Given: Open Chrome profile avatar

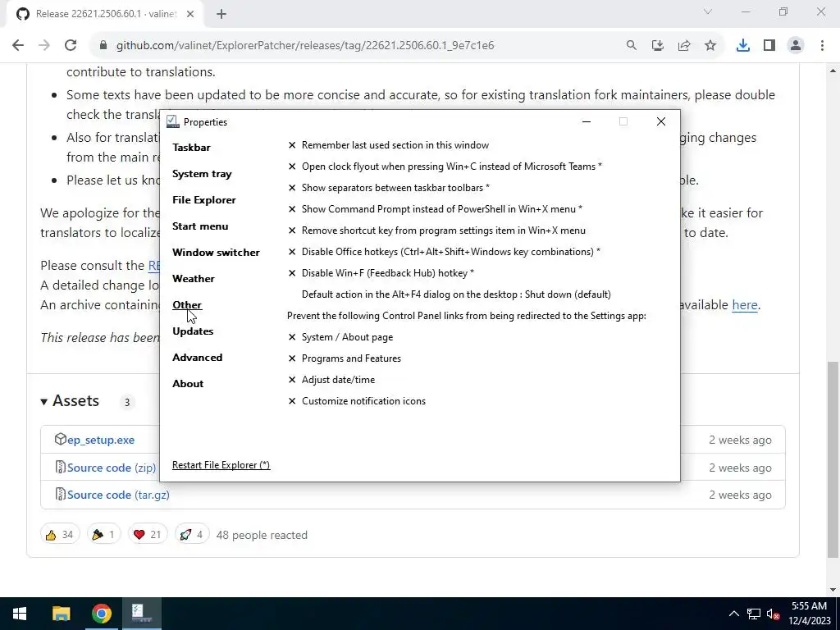Looking at the screenshot, I should pos(796,46).
